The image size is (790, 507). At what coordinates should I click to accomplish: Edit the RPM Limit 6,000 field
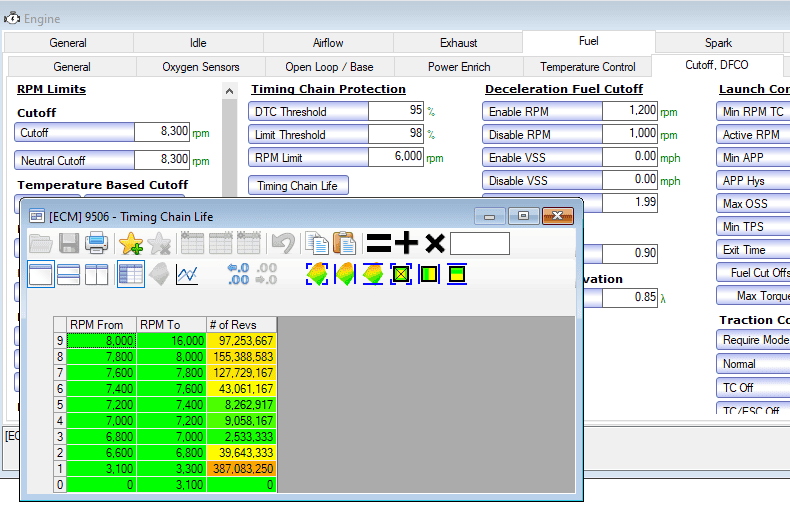point(396,157)
